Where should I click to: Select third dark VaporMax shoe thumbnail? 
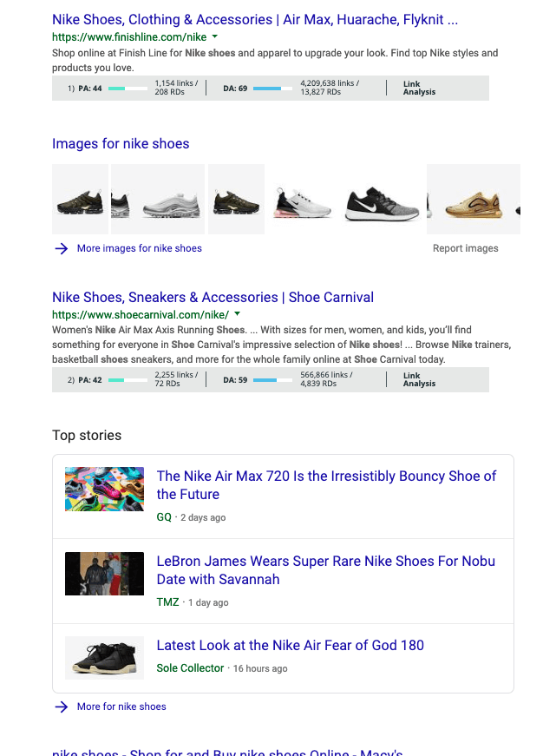point(236,199)
